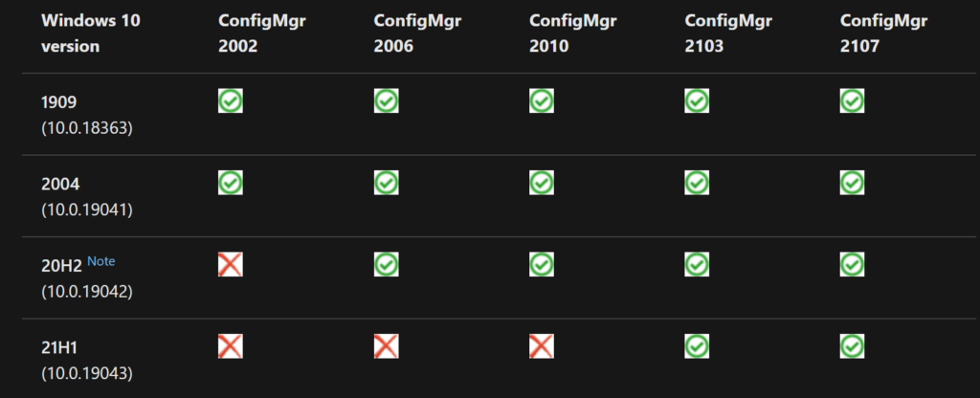Select the ConfigMgr 2002 column header
Screen dimensions: 980x398
click(x=262, y=33)
